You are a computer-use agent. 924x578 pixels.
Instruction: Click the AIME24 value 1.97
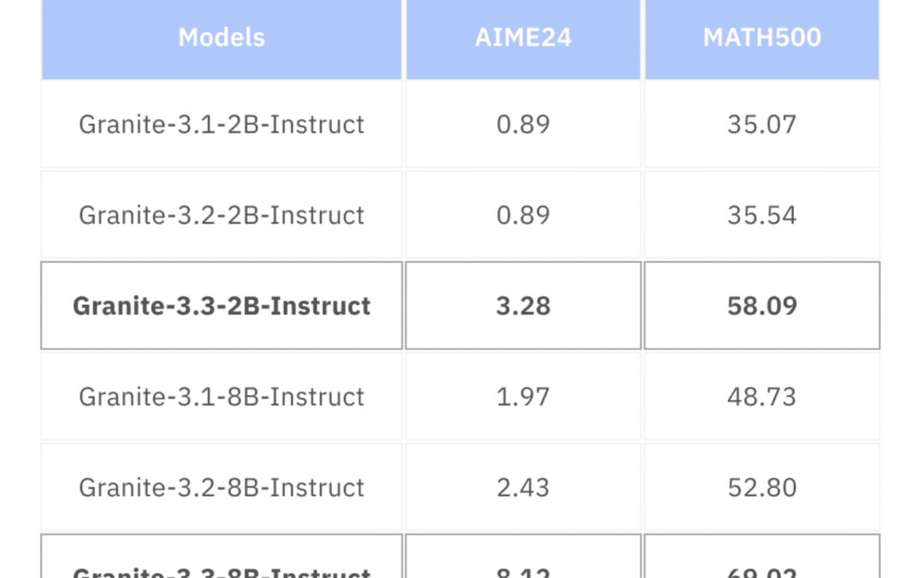(524, 397)
